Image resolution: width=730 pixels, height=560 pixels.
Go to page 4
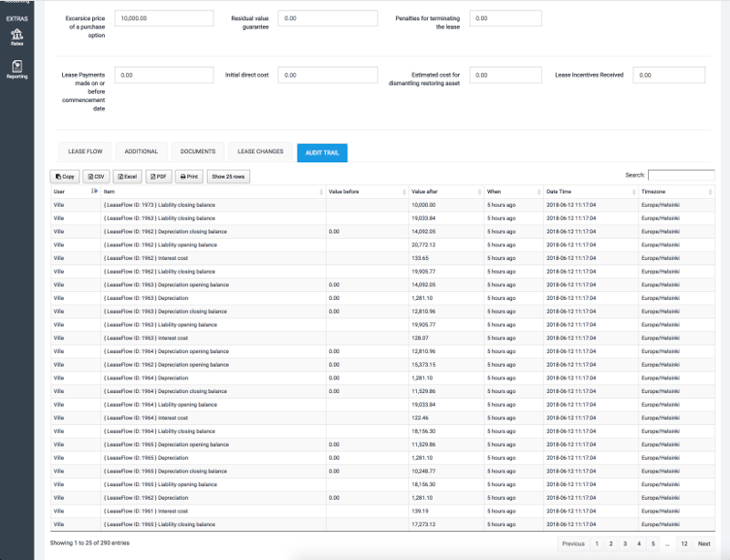coord(639,544)
